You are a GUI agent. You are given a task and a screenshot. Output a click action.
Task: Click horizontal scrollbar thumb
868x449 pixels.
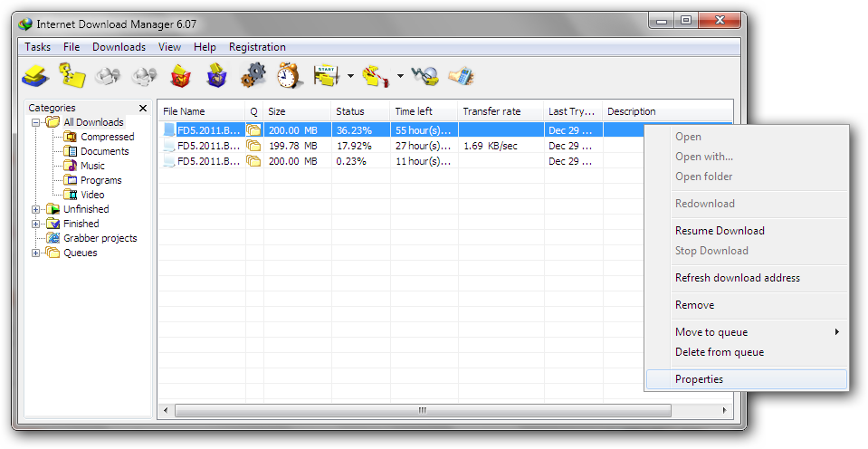coord(423,410)
